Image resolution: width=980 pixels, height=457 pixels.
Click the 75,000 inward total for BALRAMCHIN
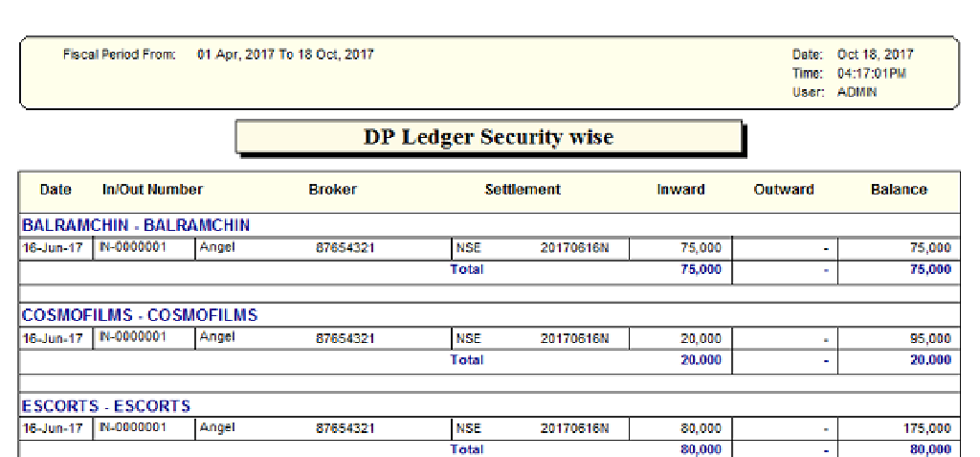701,269
